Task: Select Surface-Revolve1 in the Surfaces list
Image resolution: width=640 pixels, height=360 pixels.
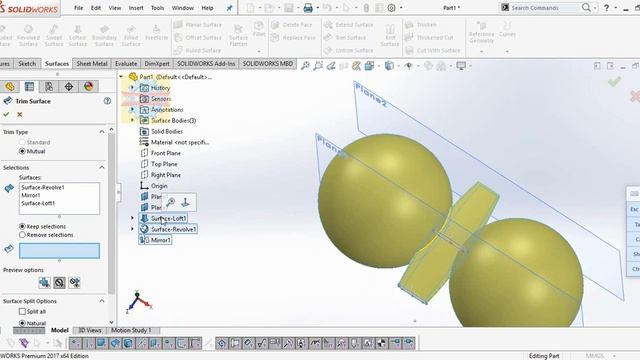Action: pos(43,187)
